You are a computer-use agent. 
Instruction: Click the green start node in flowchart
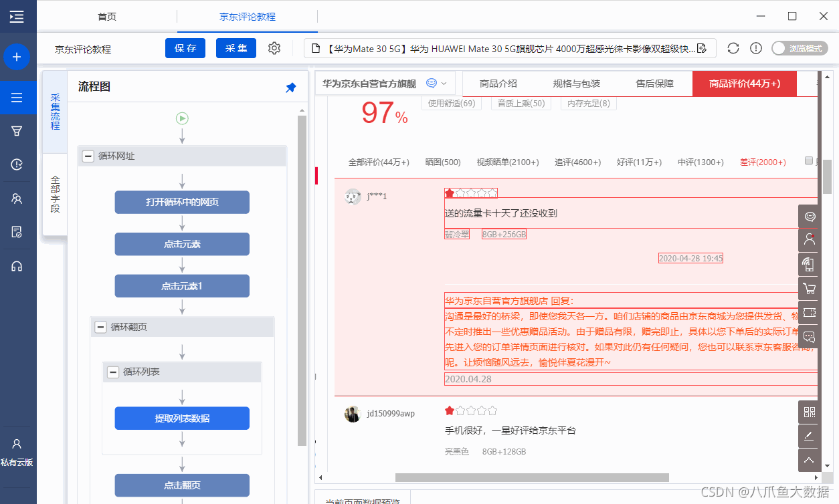pyautogui.click(x=182, y=118)
